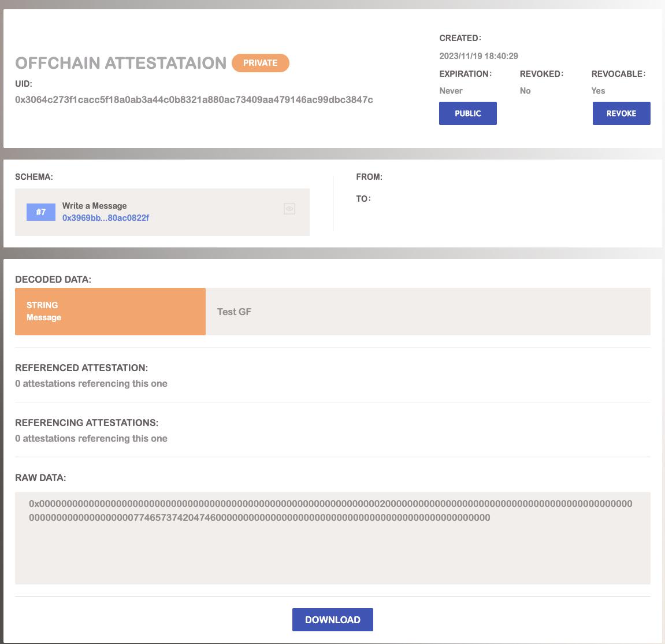Image resolution: width=665 pixels, height=644 pixels.
Task: Click the 'No' value under REVOKED
Action: (x=525, y=91)
